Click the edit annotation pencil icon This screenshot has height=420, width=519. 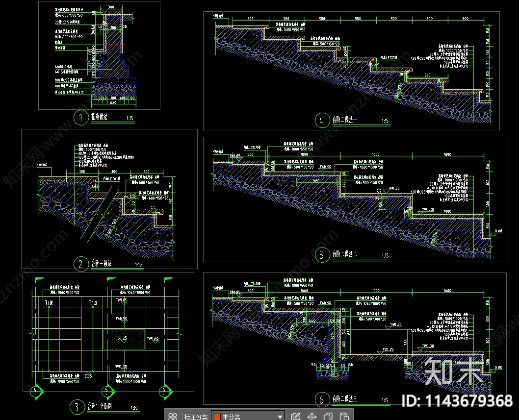(x=295, y=416)
